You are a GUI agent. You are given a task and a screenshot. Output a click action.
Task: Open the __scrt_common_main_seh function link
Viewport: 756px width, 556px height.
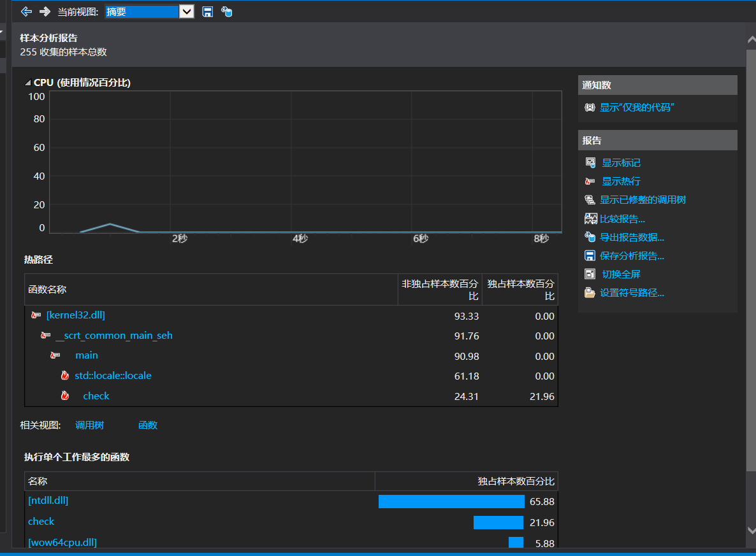(114, 336)
